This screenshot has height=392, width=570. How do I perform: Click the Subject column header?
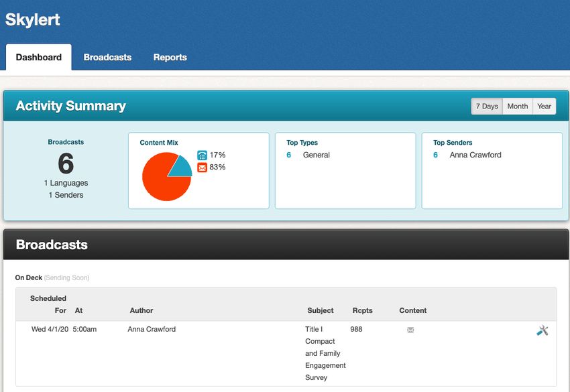321,310
